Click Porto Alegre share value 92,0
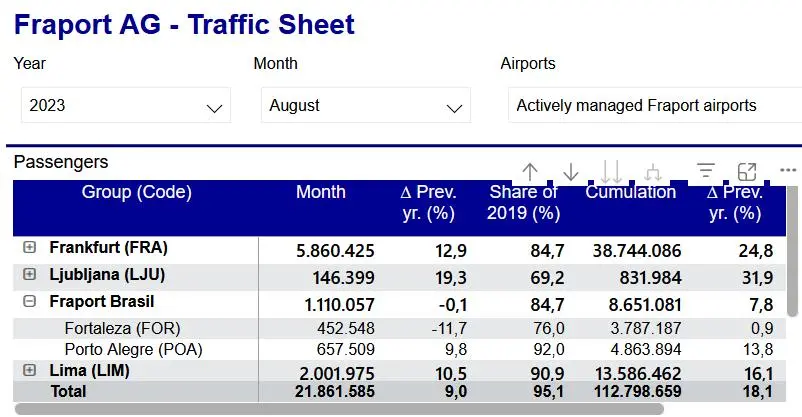Image resolution: width=802 pixels, height=417 pixels. click(548, 349)
